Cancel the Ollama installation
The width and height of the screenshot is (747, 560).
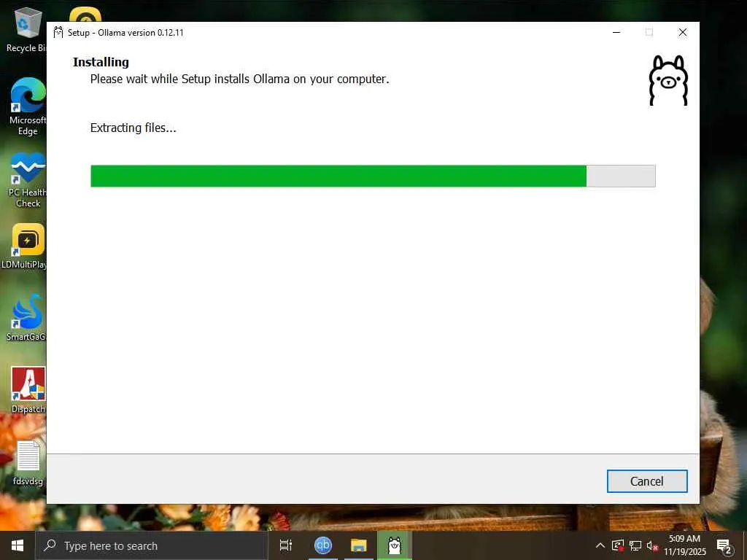(646, 481)
